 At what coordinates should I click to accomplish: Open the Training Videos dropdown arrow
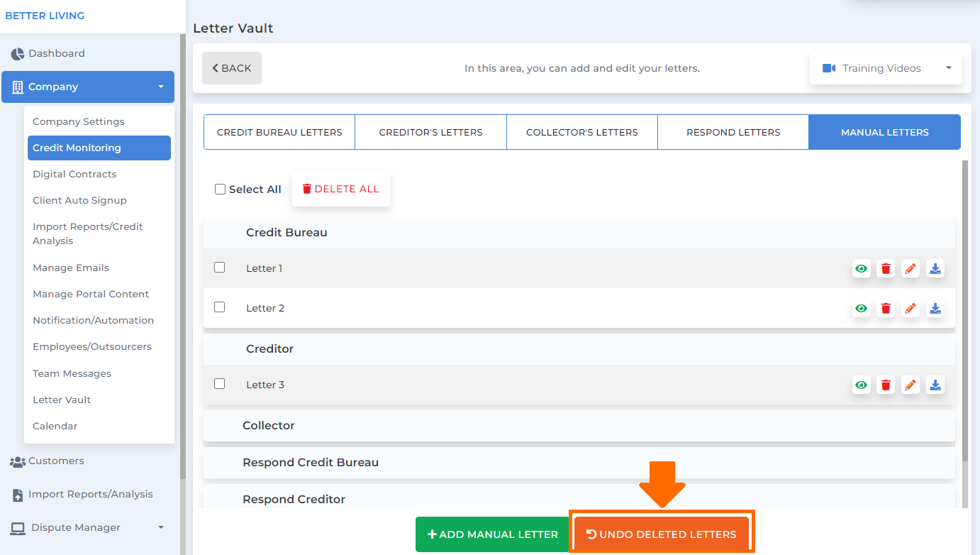coord(949,68)
